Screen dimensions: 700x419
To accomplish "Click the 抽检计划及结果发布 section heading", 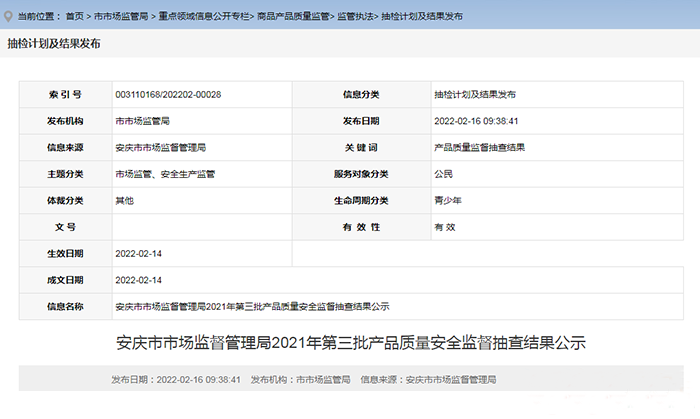I will (54, 44).
